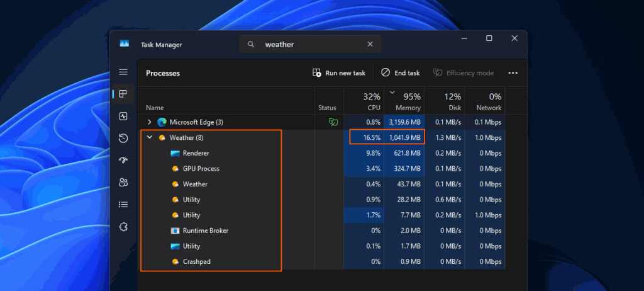Sort by the CPU column header
This screenshot has height=291, width=644.
point(364,101)
